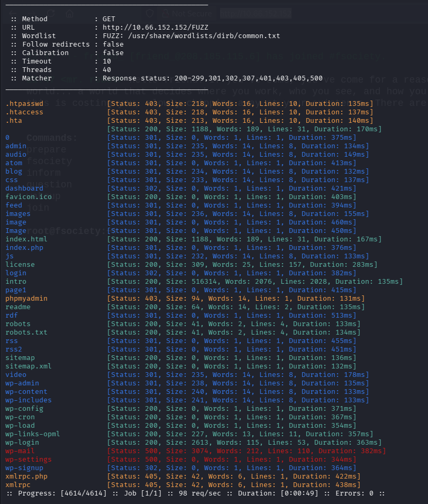Select the wp-login fuzzing result
This screenshot has width=428, height=504.
pos(22,442)
